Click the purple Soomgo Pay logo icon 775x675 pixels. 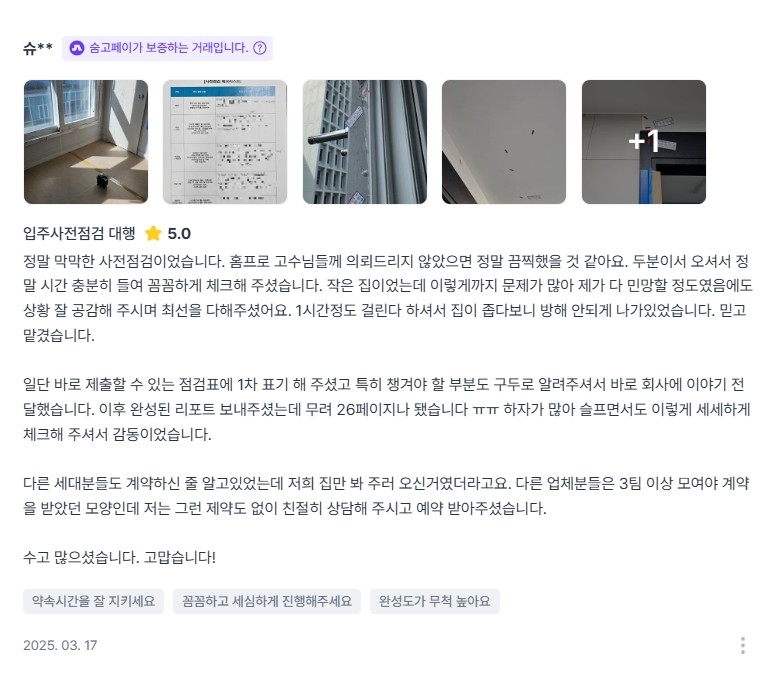click(x=77, y=48)
